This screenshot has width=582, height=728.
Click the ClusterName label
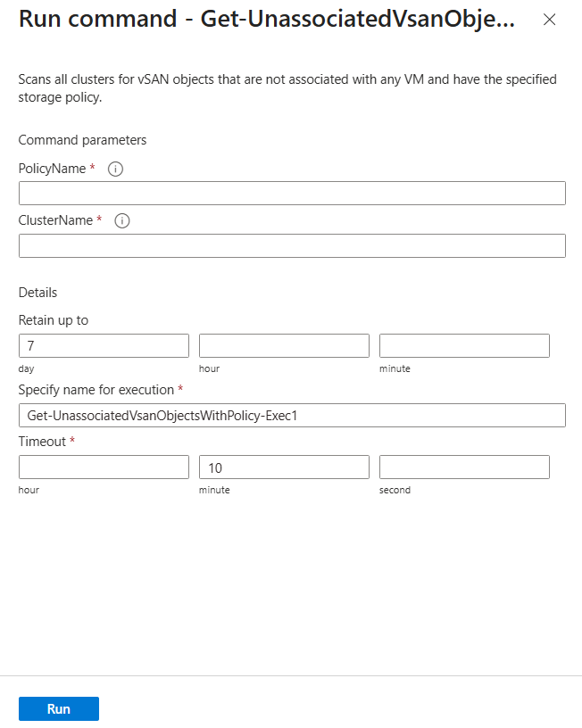pyautogui.click(x=55, y=220)
